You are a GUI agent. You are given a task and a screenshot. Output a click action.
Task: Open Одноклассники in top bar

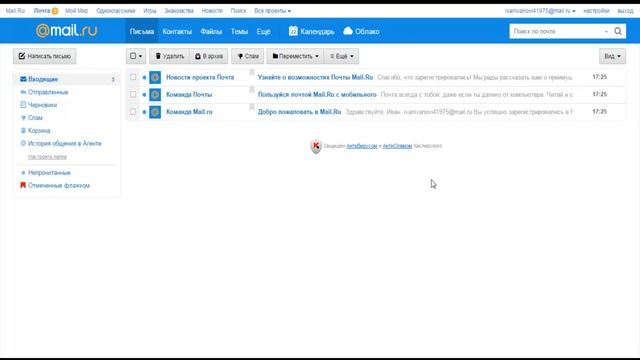point(116,11)
